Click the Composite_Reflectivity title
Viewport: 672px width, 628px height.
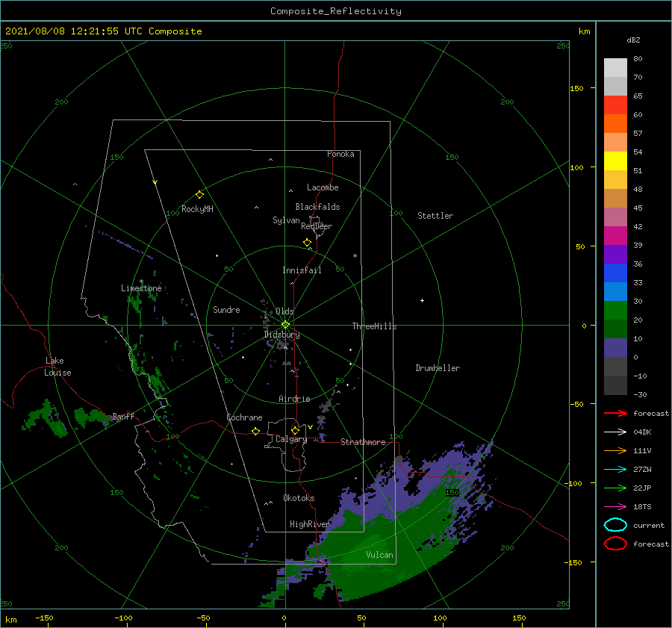(x=335, y=11)
